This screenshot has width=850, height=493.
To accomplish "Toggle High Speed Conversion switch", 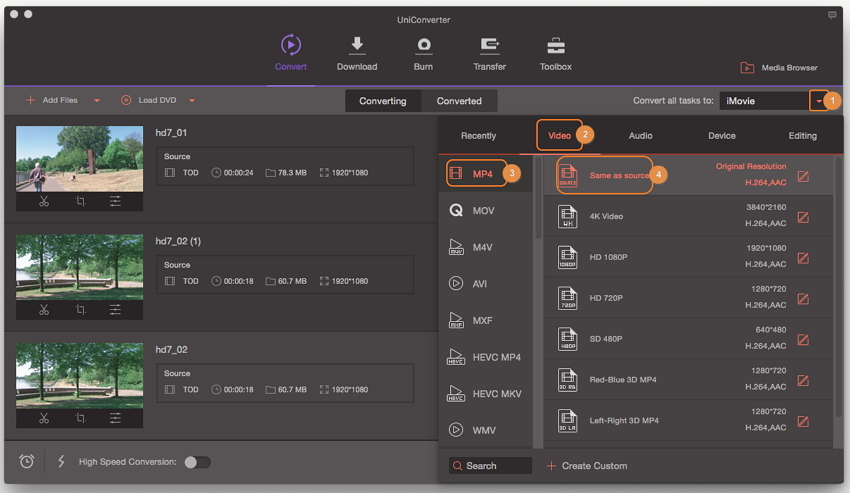I will (x=197, y=462).
